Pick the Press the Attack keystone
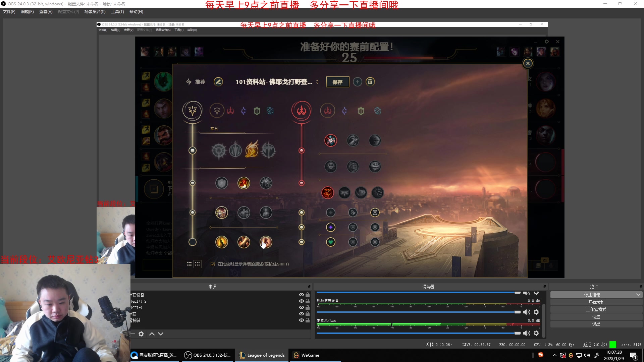644x362 pixels. coord(219,150)
